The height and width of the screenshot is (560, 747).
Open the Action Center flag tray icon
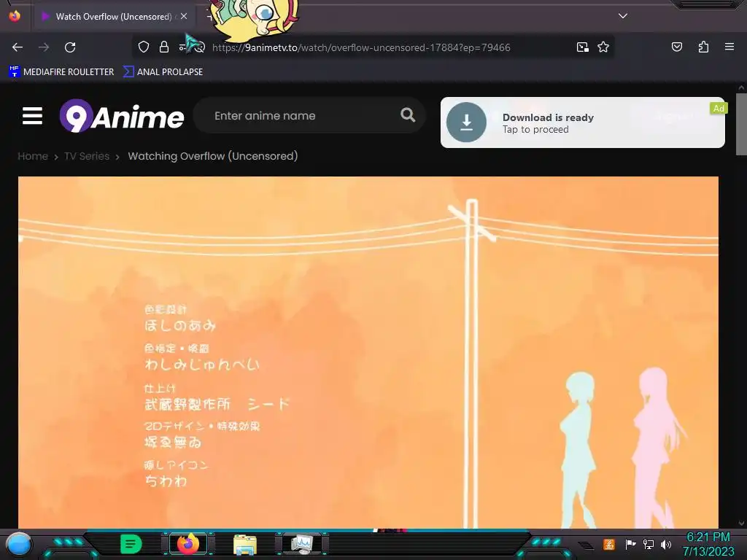pos(630,544)
